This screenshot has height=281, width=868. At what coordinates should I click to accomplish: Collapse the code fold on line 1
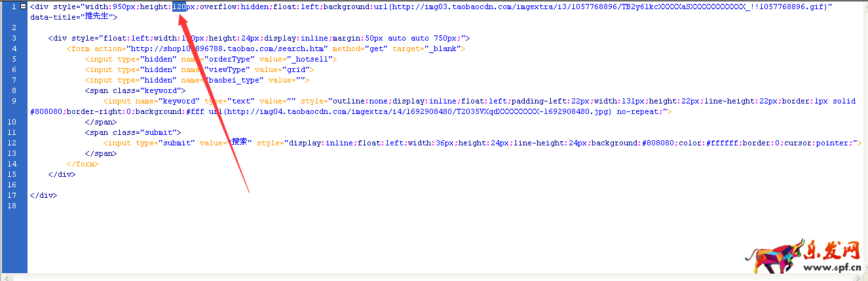24,7
